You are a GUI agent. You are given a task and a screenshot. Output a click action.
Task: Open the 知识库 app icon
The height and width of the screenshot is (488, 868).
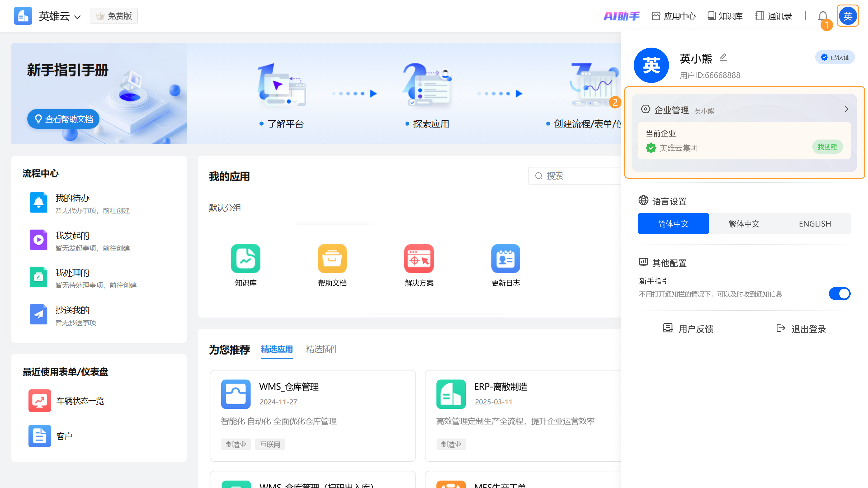pyautogui.click(x=246, y=258)
